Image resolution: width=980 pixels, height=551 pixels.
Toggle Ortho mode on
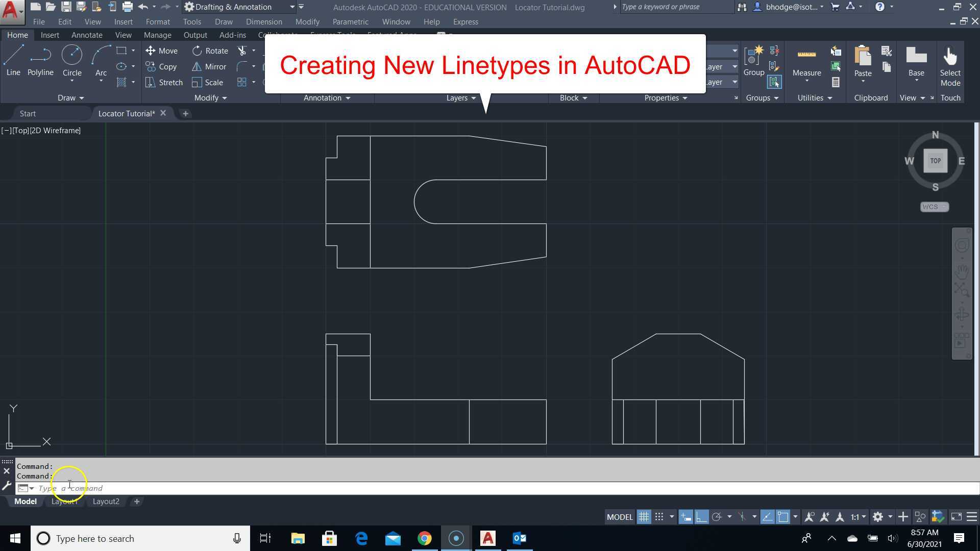[701, 516]
